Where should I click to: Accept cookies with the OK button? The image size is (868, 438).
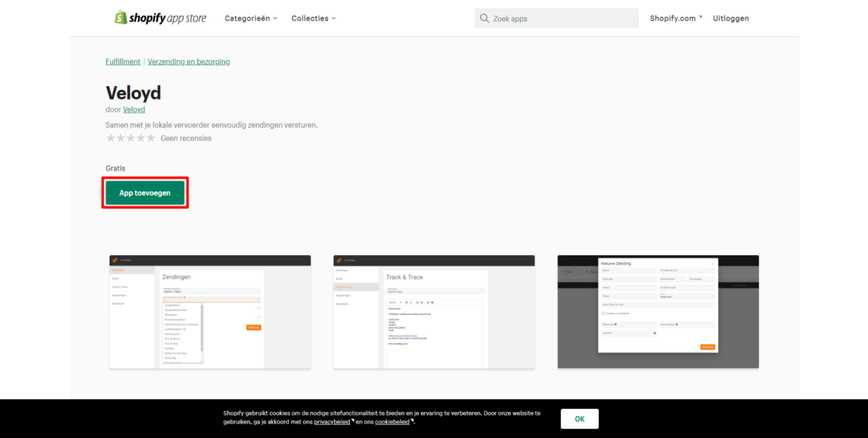579,418
